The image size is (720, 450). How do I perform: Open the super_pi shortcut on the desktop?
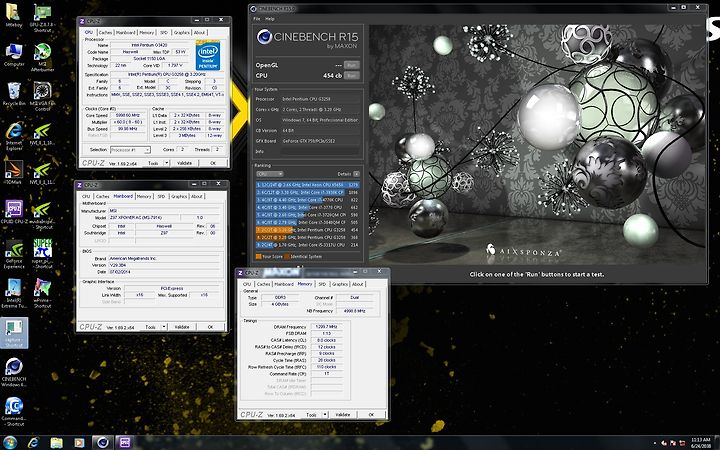pyautogui.click(x=42, y=253)
